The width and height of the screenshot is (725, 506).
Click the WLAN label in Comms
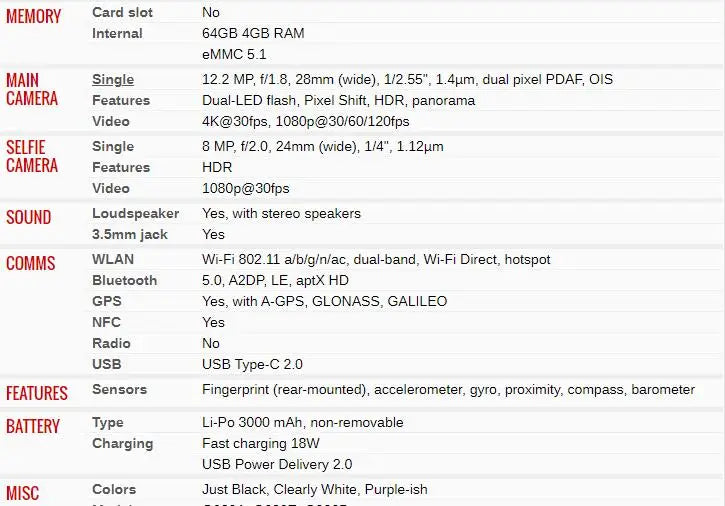pos(113,259)
